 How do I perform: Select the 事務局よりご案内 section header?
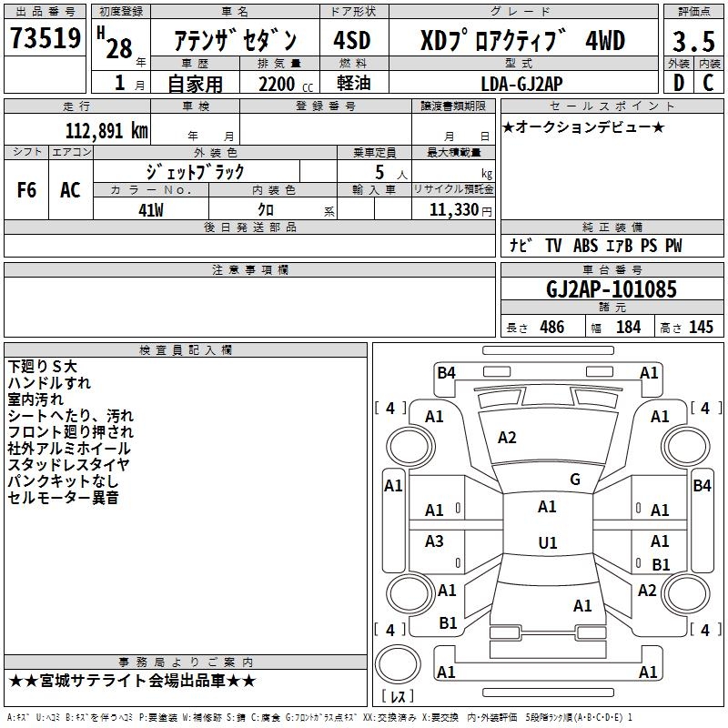pos(186,662)
